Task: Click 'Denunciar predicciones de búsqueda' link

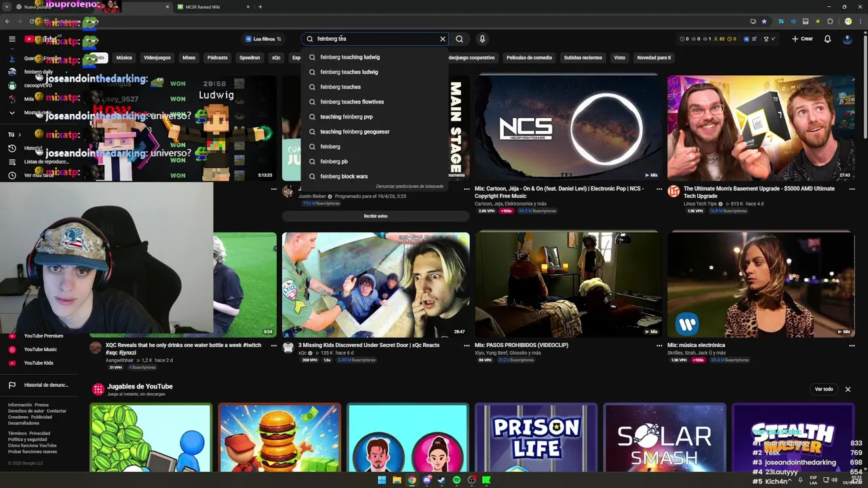Action: 410,186
